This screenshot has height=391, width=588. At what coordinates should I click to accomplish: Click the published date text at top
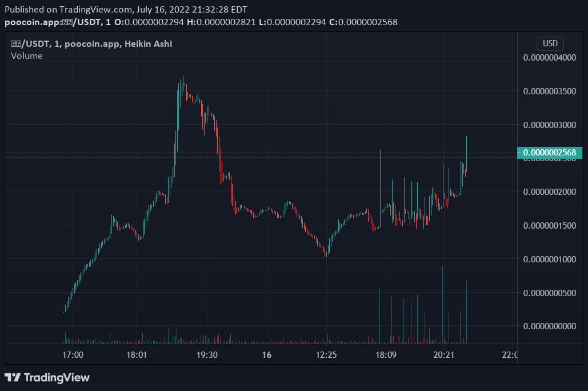click(x=126, y=10)
